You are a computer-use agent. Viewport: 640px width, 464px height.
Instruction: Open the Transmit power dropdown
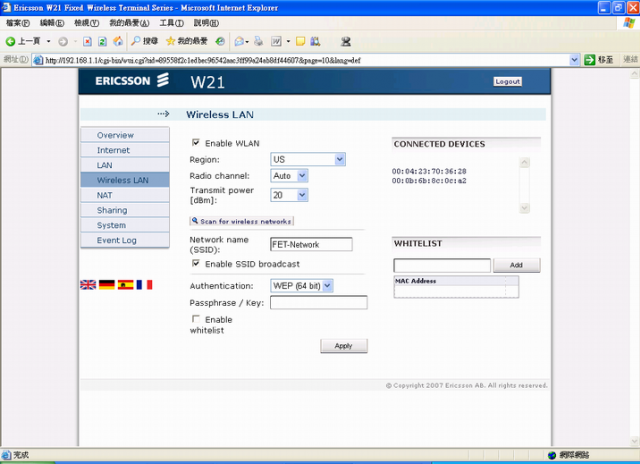[x=289, y=195]
